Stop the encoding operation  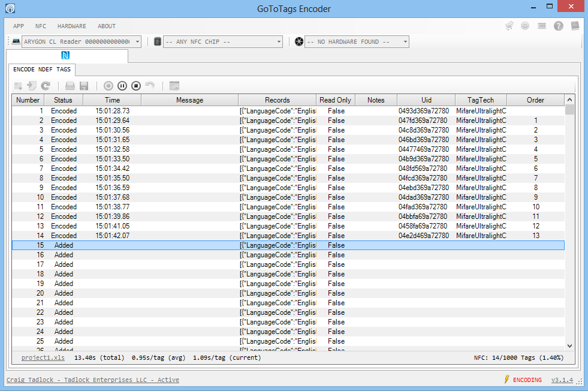click(x=136, y=86)
